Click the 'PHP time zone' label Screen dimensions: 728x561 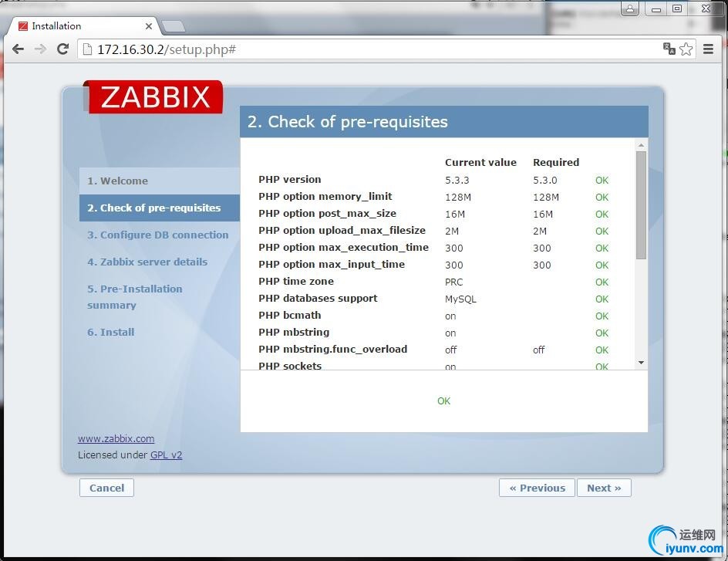[296, 282]
